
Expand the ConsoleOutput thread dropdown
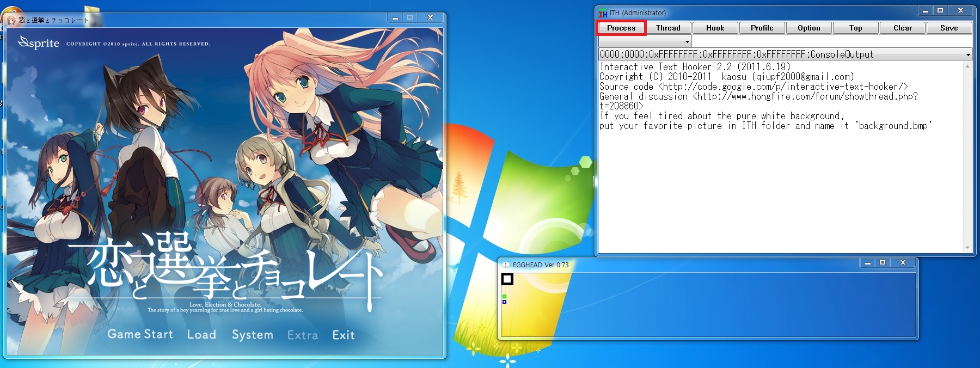[x=967, y=54]
